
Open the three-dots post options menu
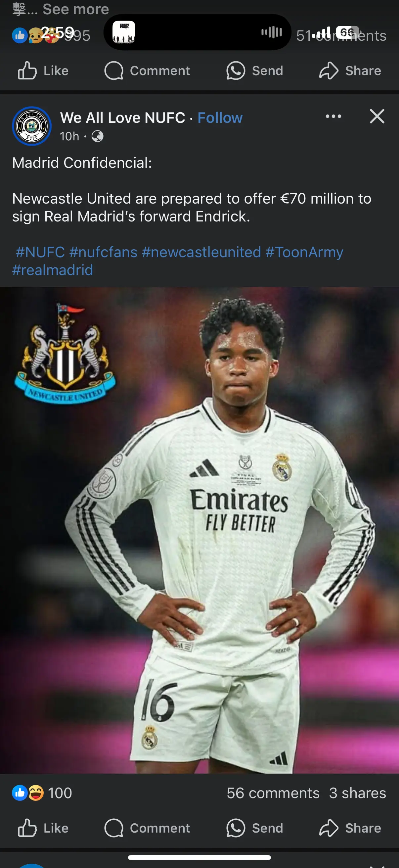coord(333,116)
